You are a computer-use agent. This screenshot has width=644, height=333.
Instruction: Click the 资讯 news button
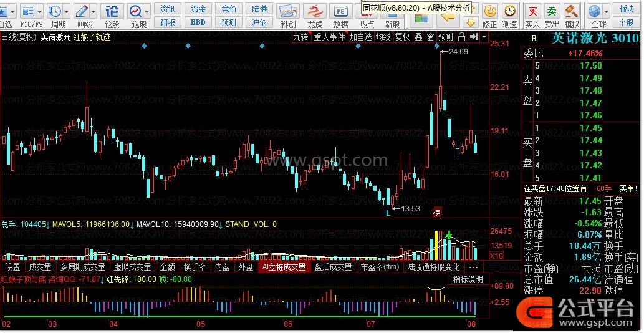pyautogui.click(x=168, y=9)
